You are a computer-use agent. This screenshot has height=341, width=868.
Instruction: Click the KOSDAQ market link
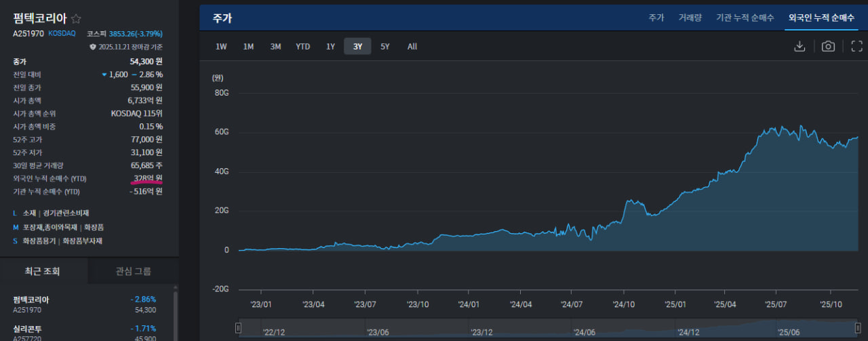(62, 33)
